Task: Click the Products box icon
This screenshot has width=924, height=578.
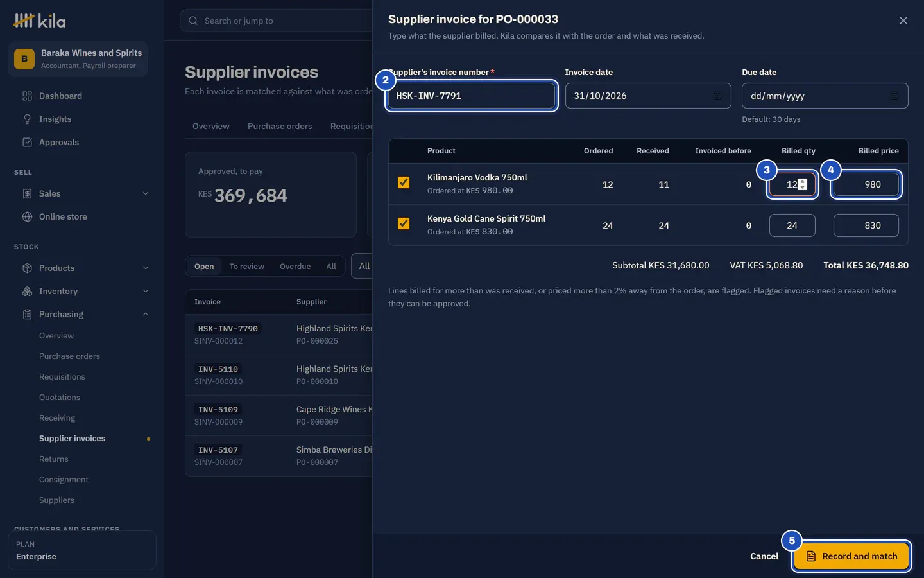Action: [x=27, y=268]
